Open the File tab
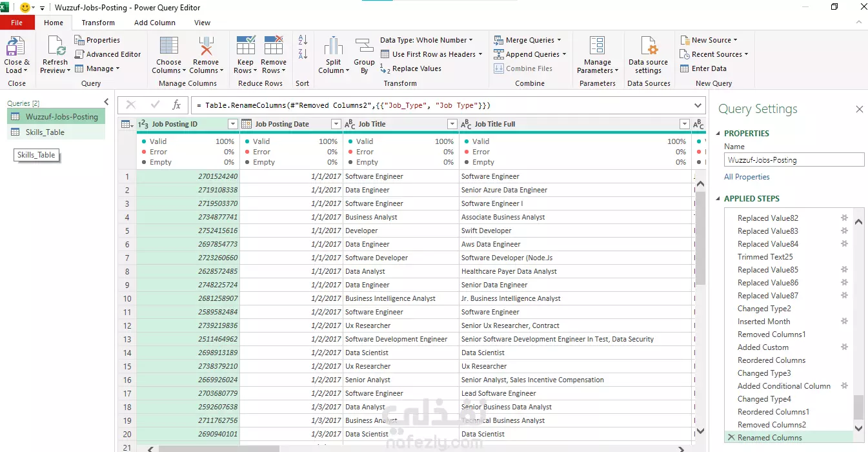This screenshot has width=868, height=452. click(17, 23)
